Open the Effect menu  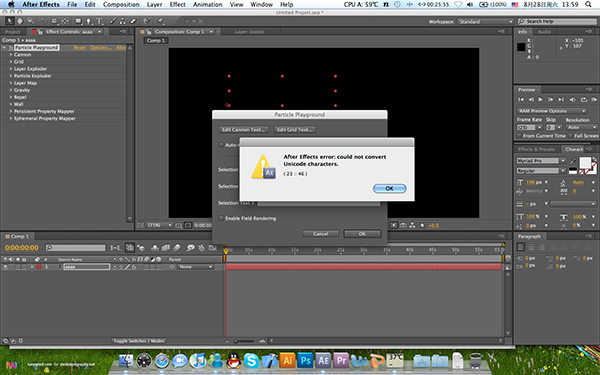[x=178, y=4]
